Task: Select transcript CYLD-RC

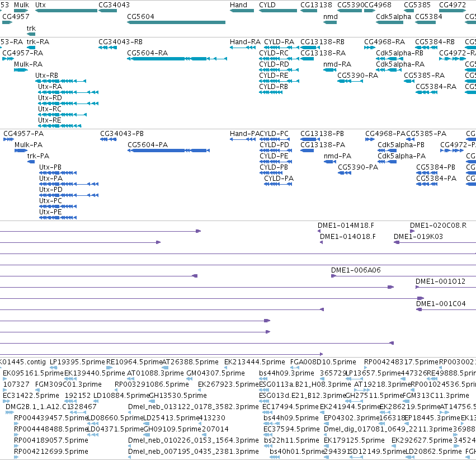Action: tap(279, 59)
